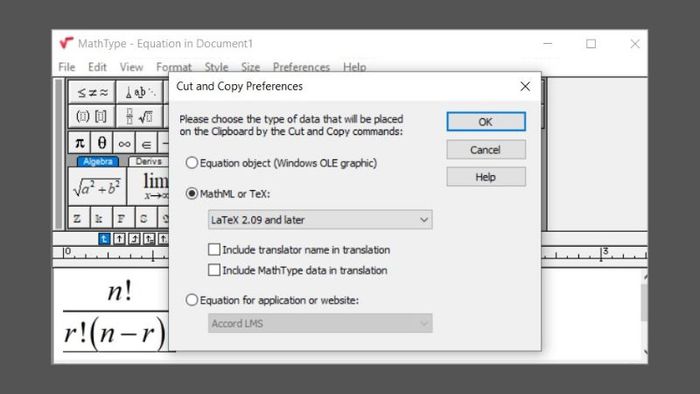Open the fraction and radical templates palette
Image resolution: width=700 pixels, height=394 pixels.
139,116
